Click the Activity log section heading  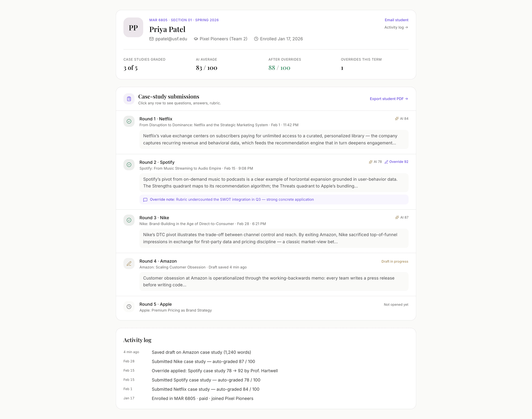137,340
